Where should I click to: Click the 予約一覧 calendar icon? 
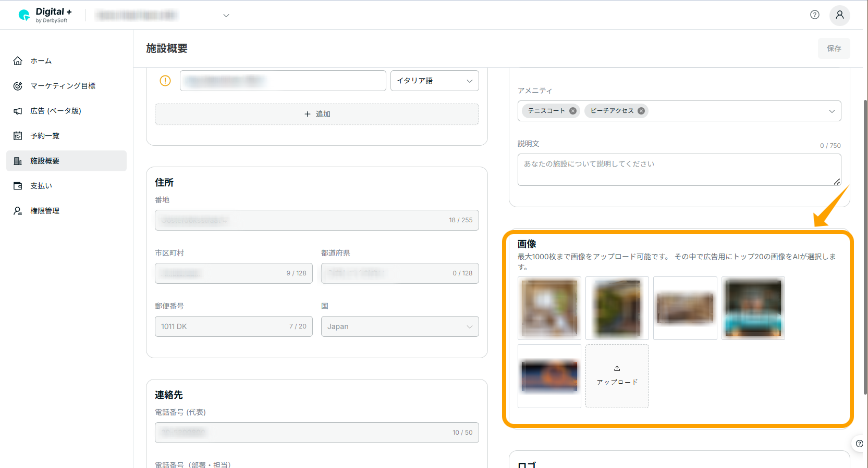coord(18,136)
